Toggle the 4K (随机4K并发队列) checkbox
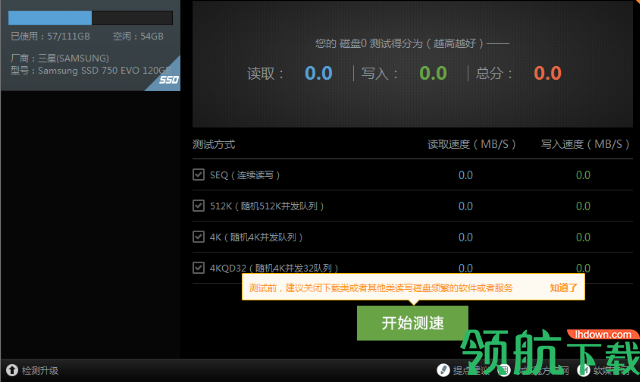Image resolution: width=640 pixels, height=382 pixels. pyautogui.click(x=198, y=237)
